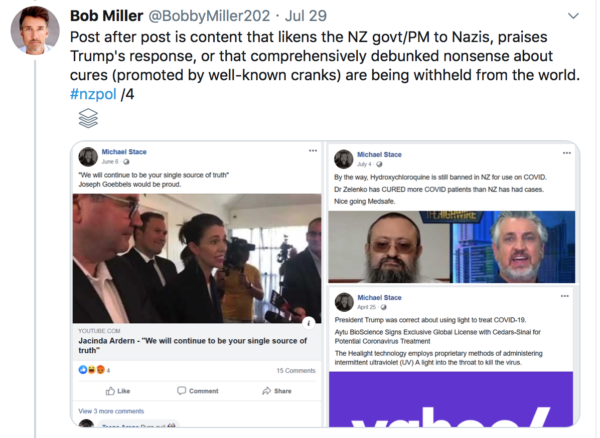Image resolution: width=600 pixels, height=438 pixels.
Task: Open the #nzpol hashtag link
Action: (93, 94)
